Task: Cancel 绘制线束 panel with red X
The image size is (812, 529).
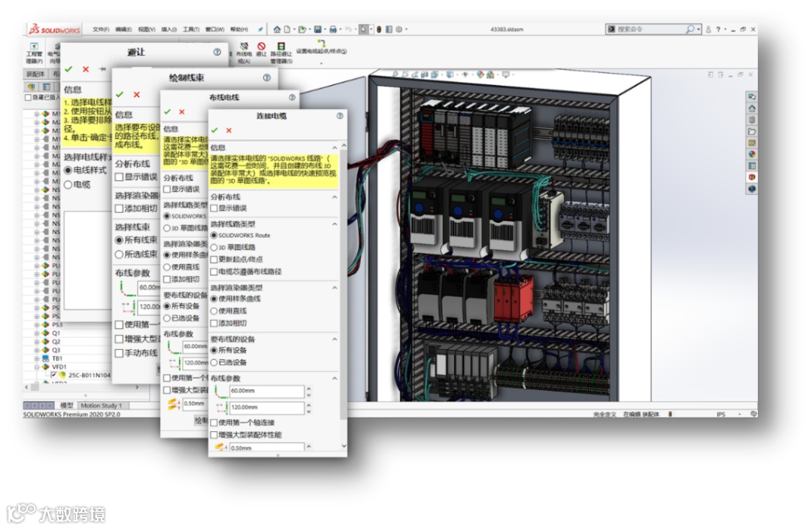Action: pos(137,95)
